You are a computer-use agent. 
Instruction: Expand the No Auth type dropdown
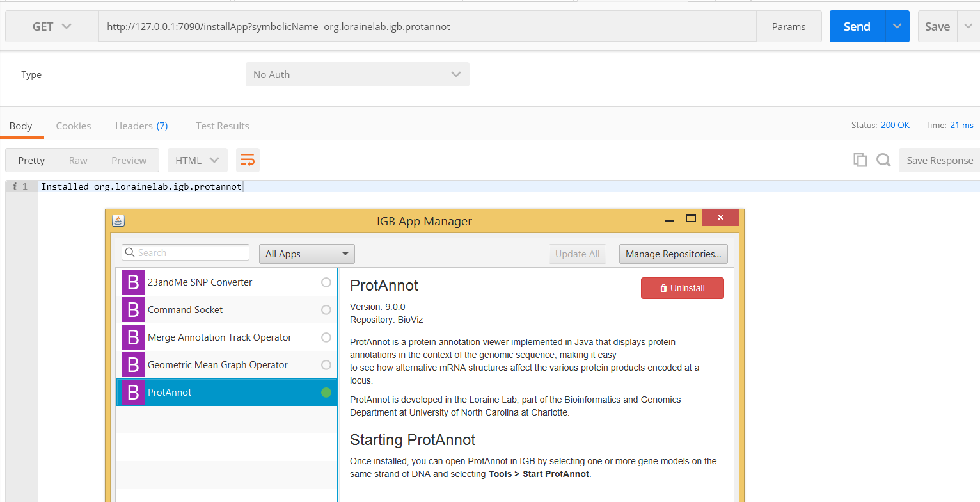pyautogui.click(x=357, y=74)
